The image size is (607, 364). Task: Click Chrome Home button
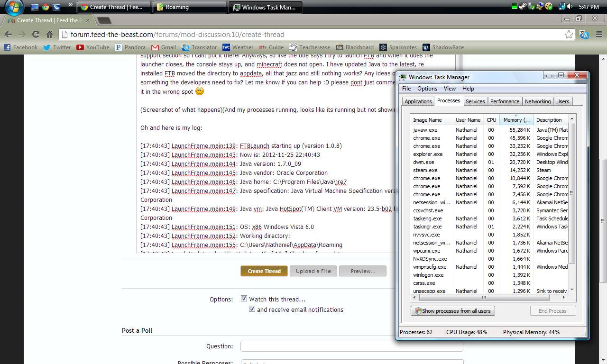(49, 34)
